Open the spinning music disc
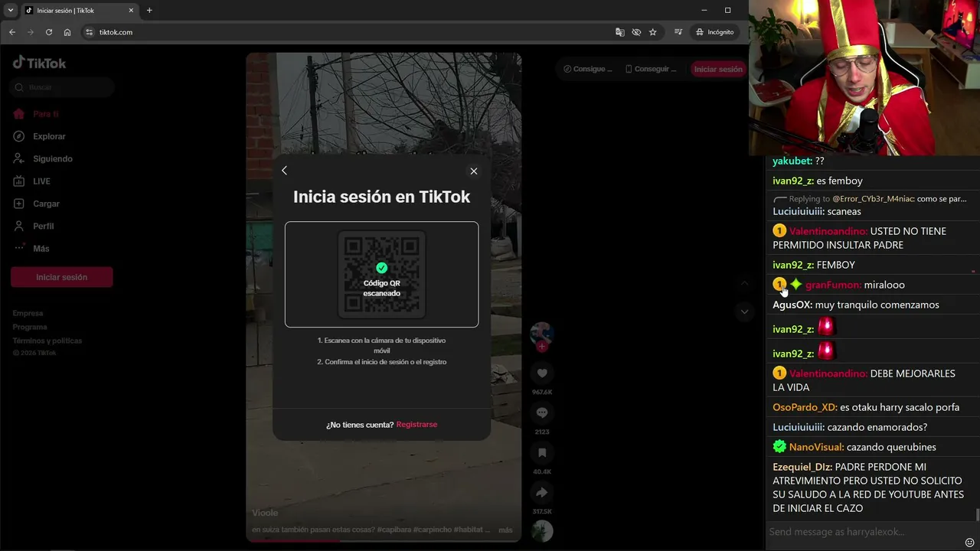Screen dimensions: 980x551 click(542, 531)
